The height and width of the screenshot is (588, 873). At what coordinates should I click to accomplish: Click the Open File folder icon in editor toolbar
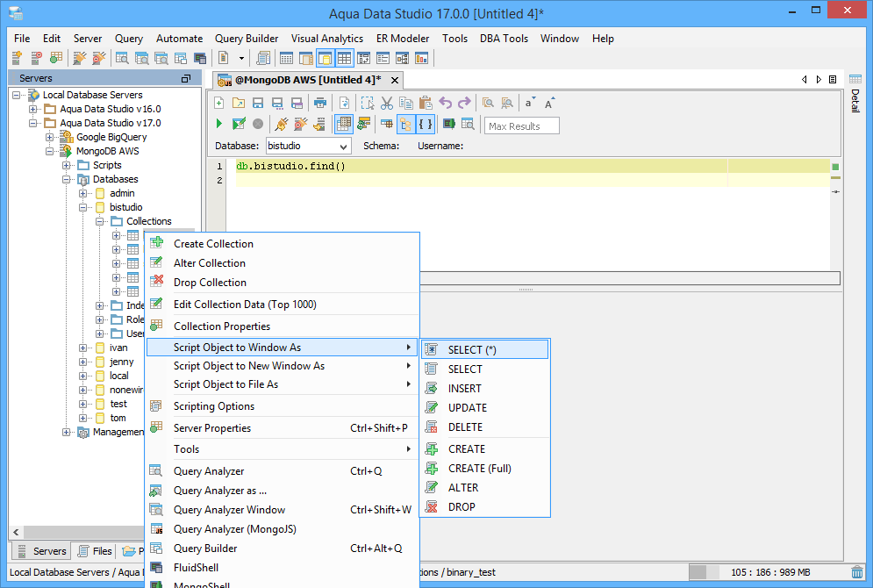239,103
